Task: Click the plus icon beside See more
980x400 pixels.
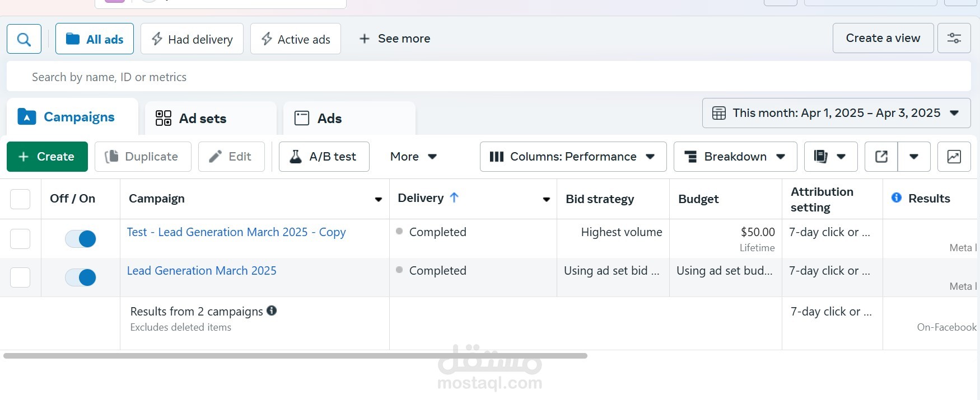Action: (365, 39)
